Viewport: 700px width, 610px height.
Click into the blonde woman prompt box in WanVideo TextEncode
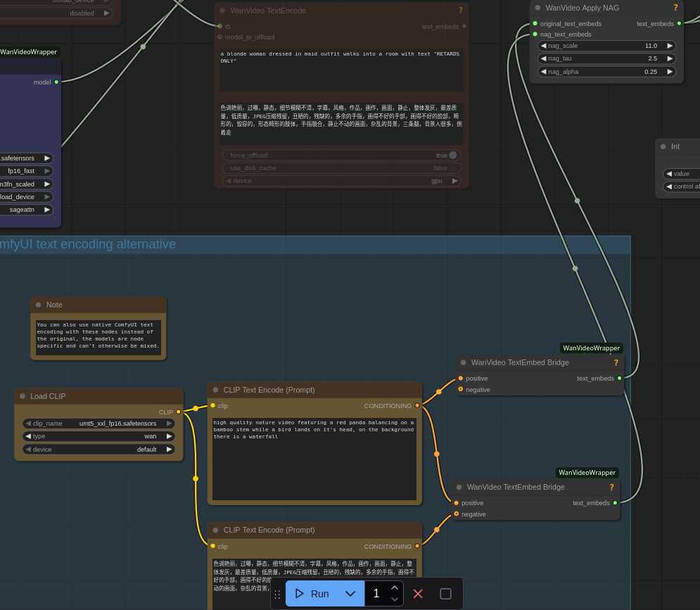pos(341,70)
